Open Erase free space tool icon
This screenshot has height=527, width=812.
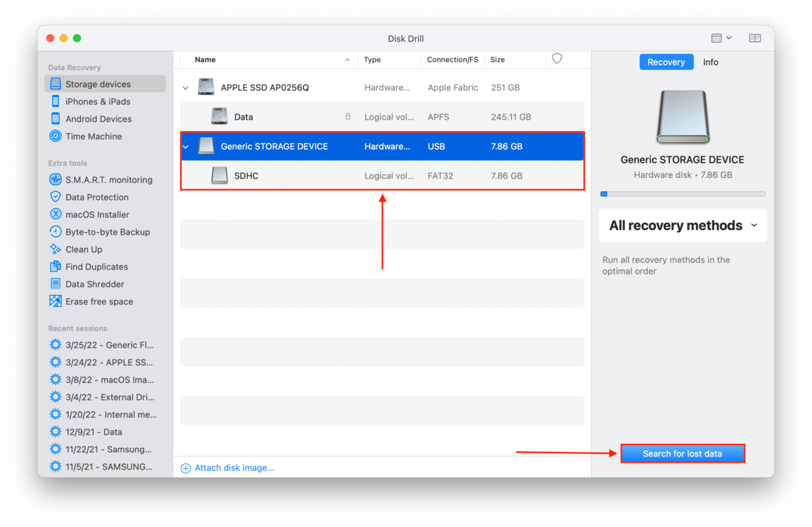tap(56, 302)
